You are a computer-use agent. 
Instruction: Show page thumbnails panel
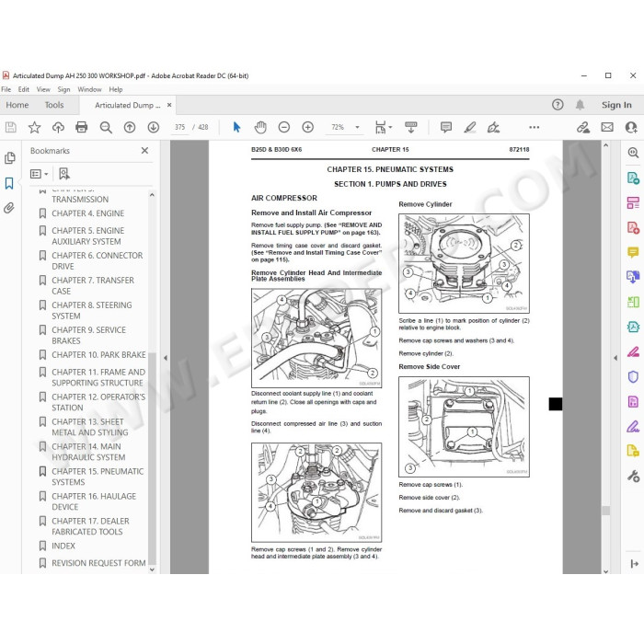click(x=10, y=158)
